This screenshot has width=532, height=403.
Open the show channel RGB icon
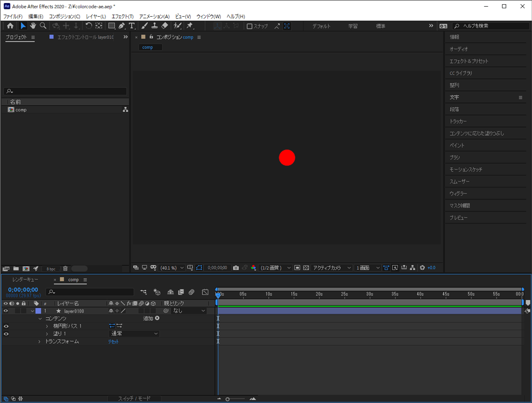[254, 268]
